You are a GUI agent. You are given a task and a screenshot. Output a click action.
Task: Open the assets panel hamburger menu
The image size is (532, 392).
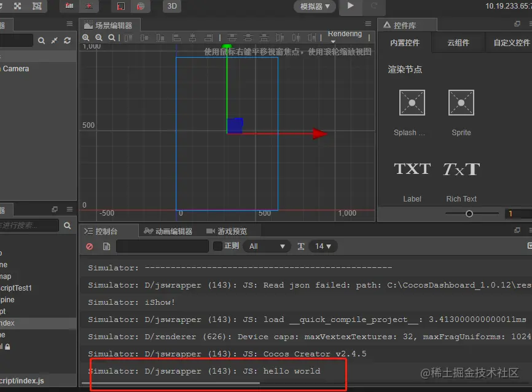[69, 209]
